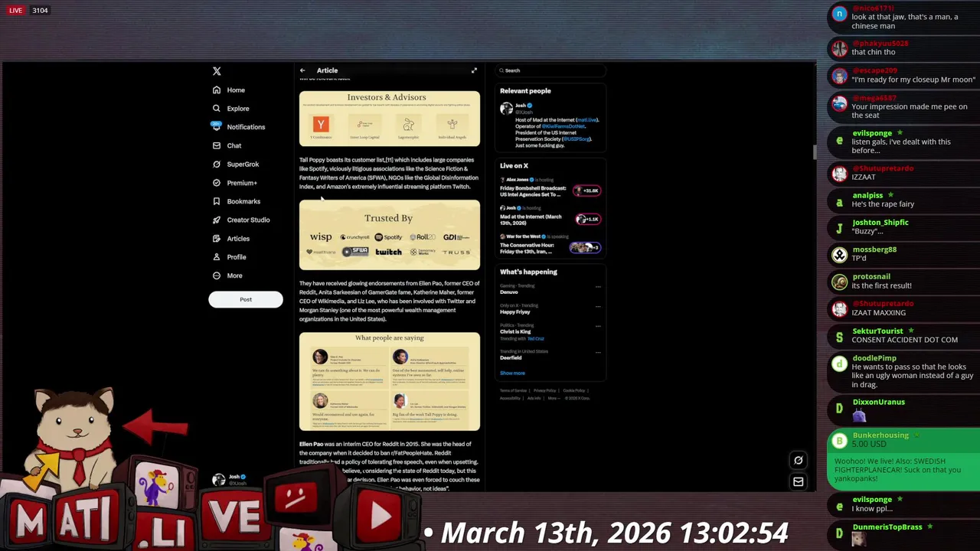Click the twitch logo in Trusted By image
Viewport: 980px width, 551px height.
(388, 252)
